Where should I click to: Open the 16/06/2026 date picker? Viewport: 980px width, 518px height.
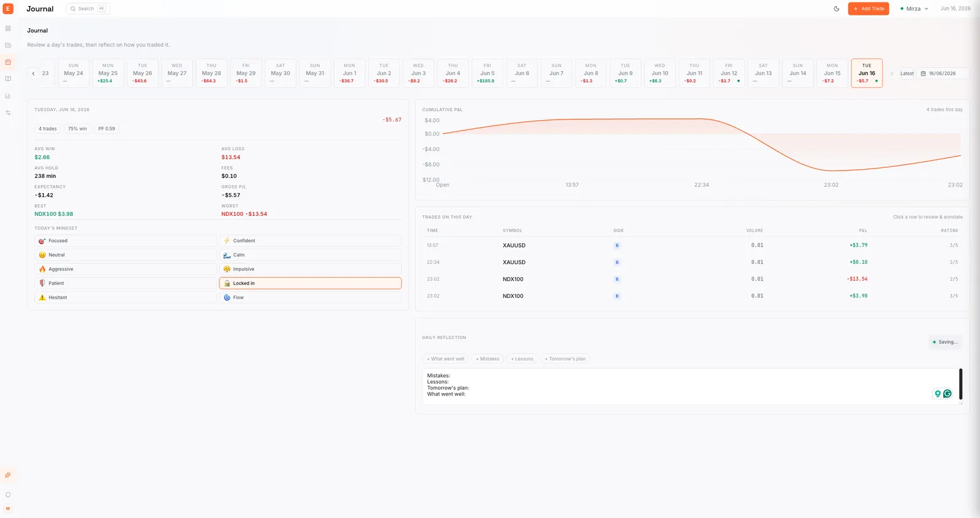(943, 74)
